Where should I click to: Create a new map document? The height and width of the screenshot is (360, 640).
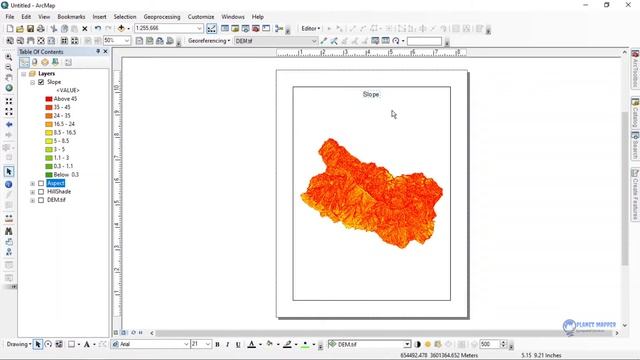[10, 29]
